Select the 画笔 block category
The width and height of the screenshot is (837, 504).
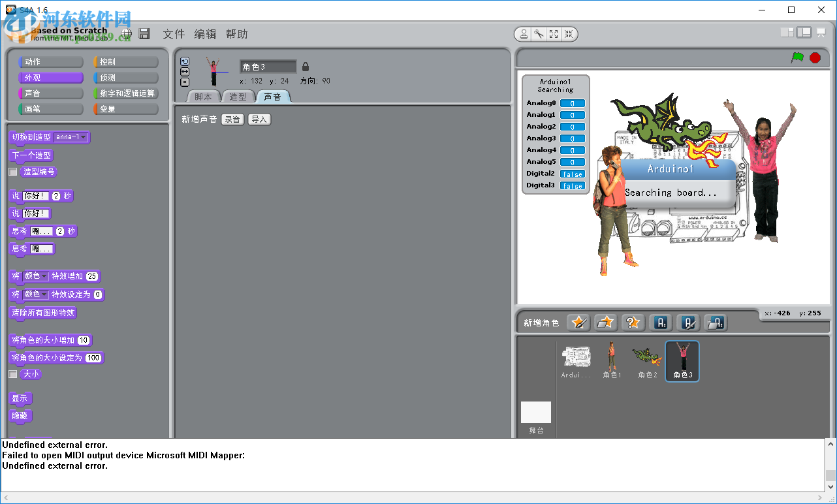51,109
